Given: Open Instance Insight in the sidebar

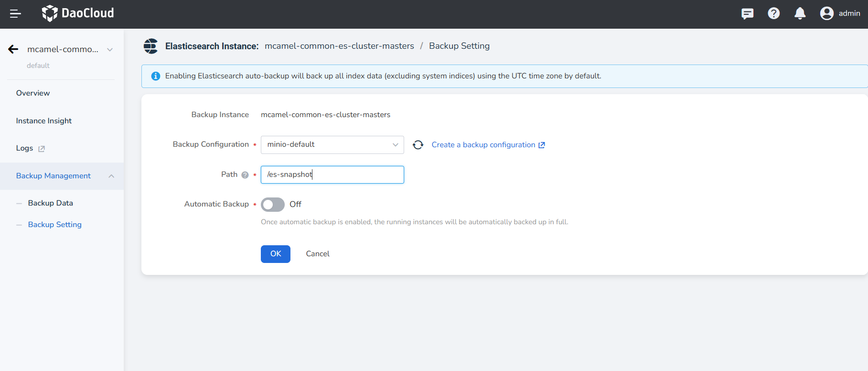Looking at the screenshot, I should pos(44,121).
